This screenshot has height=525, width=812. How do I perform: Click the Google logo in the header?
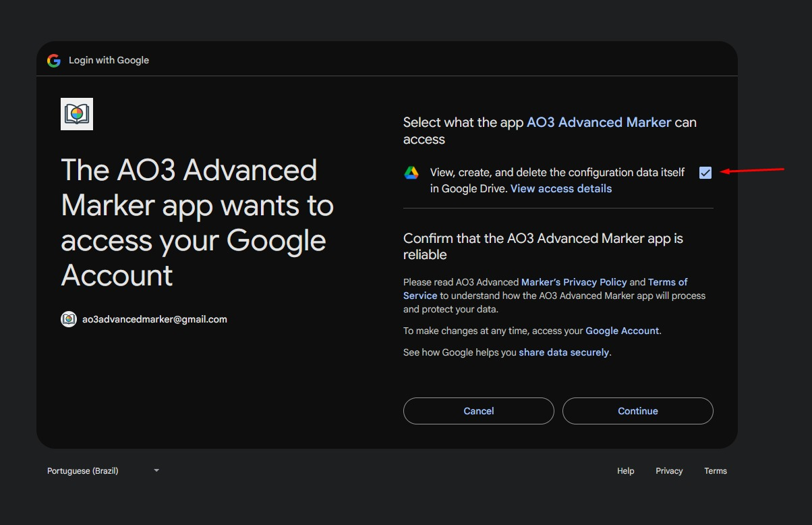pyautogui.click(x=54, y=61)
